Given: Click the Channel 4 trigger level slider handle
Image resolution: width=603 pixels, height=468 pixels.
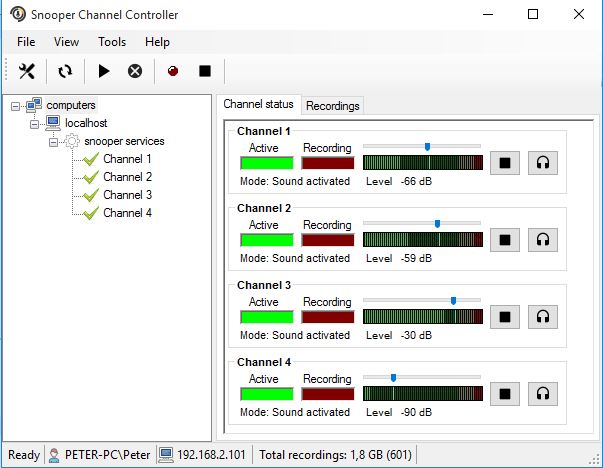Looking at the screenshot, I should [393, 378].
